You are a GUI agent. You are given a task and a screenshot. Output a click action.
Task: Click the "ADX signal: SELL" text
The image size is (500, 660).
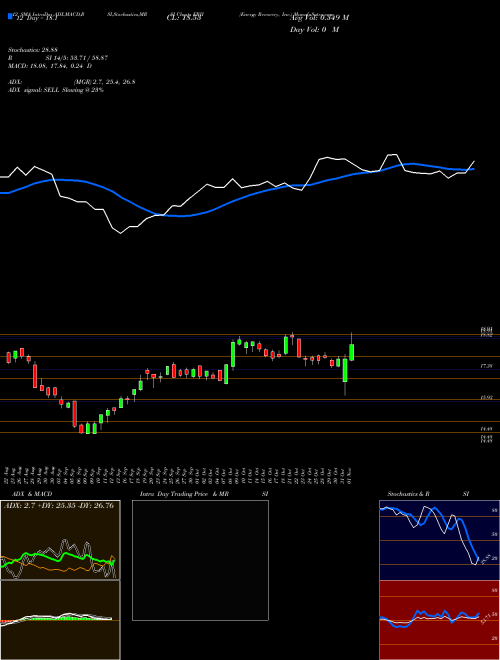pyautogui.click(x=34, y=90)
